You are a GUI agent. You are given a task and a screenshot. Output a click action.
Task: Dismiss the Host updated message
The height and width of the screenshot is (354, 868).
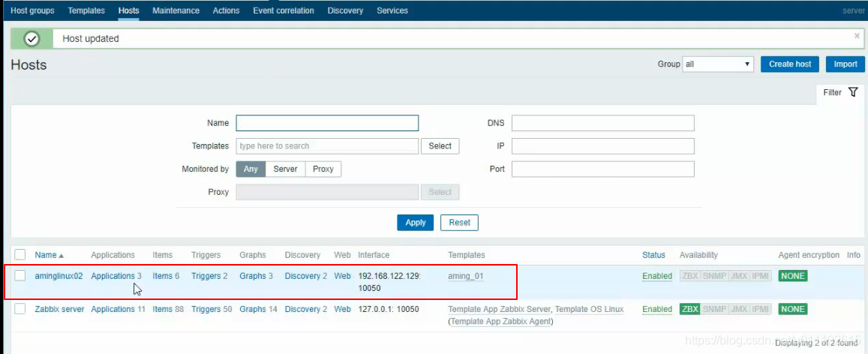coord(857,35)
